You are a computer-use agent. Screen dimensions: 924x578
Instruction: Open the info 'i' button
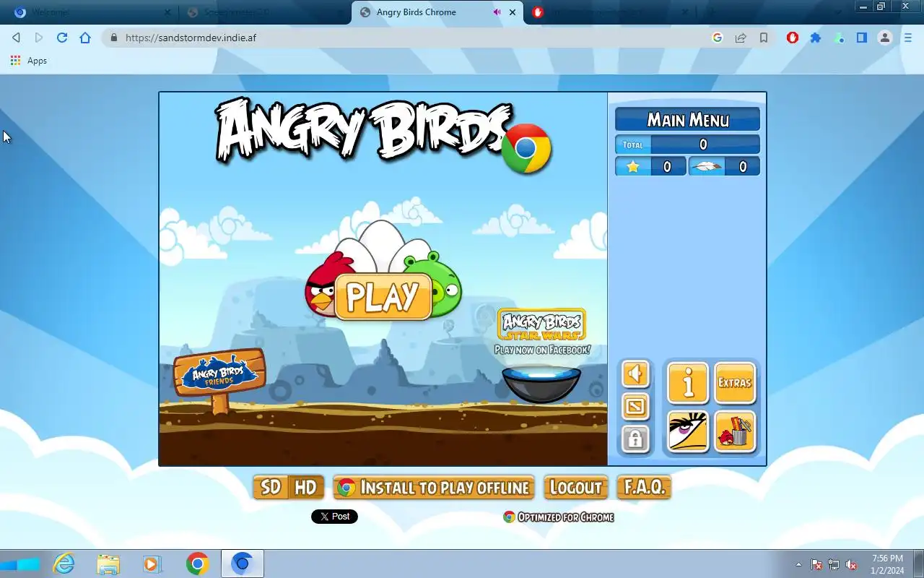[x=688, y=382]
